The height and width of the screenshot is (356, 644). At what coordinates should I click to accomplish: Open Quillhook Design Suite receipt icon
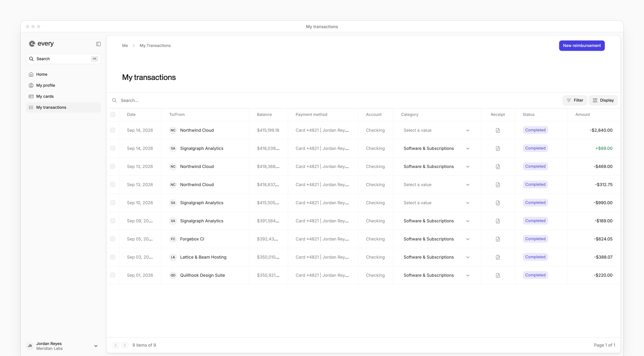pyautogui.click(x=498, y=275)
